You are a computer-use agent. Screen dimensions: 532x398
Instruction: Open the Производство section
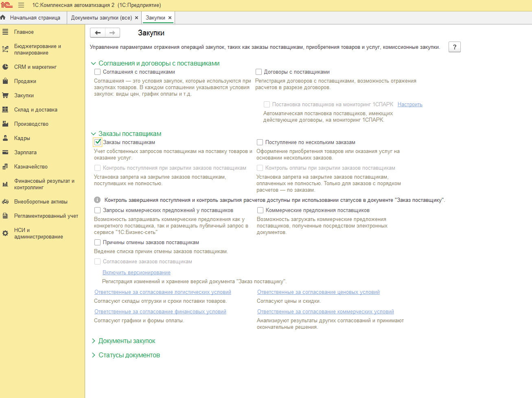pos(31,124)
